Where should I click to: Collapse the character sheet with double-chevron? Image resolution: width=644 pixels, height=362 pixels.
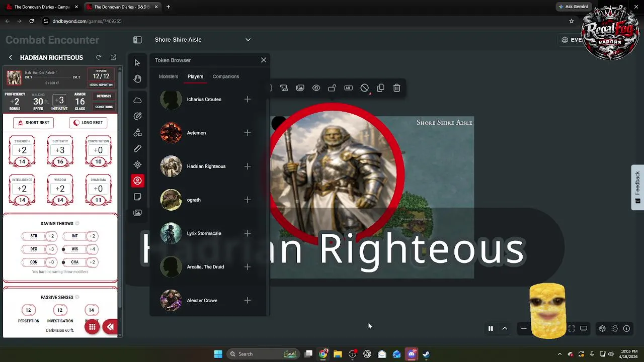click(x=110, y=327)
